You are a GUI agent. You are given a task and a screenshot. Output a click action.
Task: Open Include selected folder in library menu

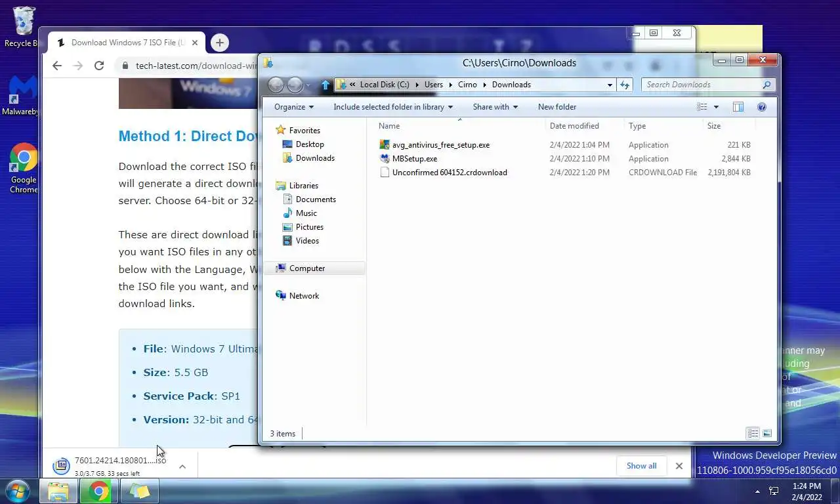tap(393, 107)
